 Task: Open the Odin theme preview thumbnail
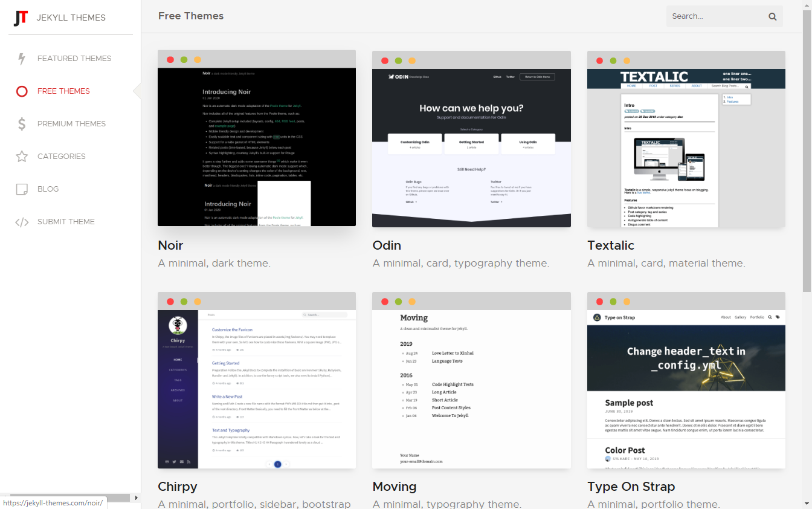point(471,138)
